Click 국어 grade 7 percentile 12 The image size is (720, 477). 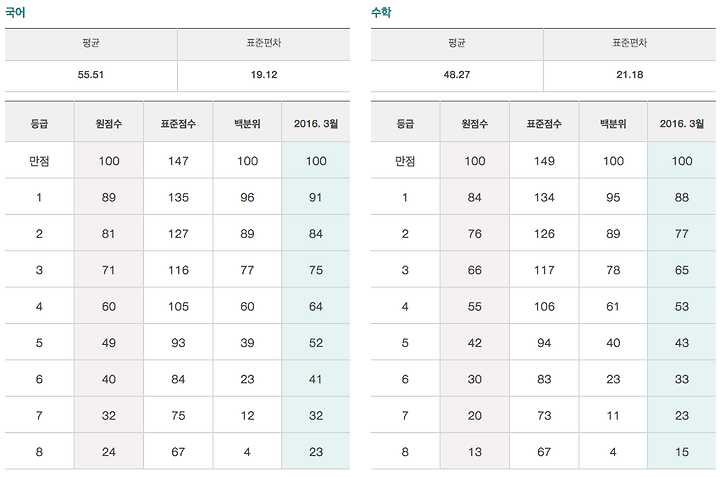pyautogui.click(x=247, y=415)
